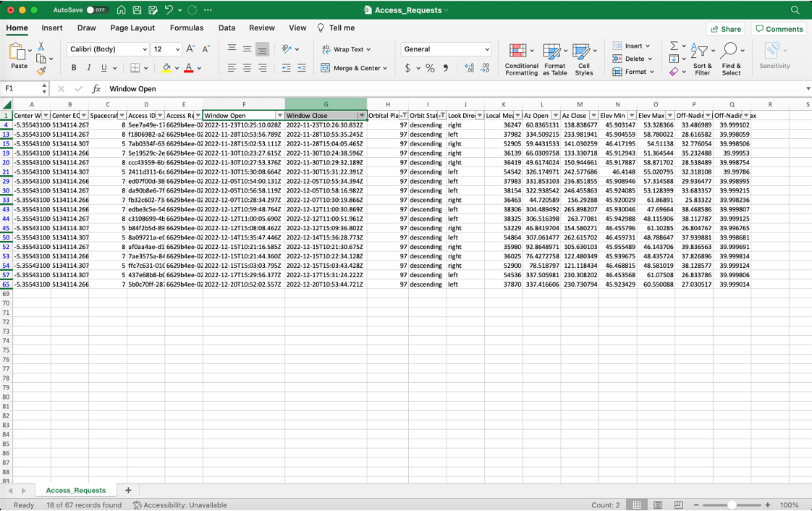Toggle the AutoSave switch
The image size is (812, 511).
[x=96, y=10]
